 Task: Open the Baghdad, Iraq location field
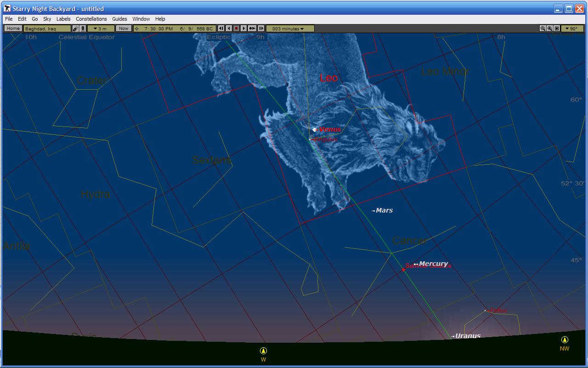coord(47,29)
